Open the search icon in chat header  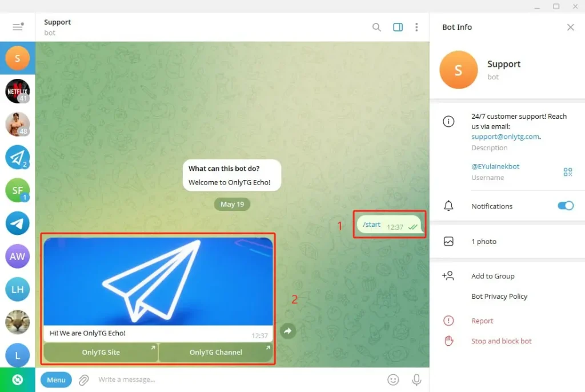click(x=376, y=27)
